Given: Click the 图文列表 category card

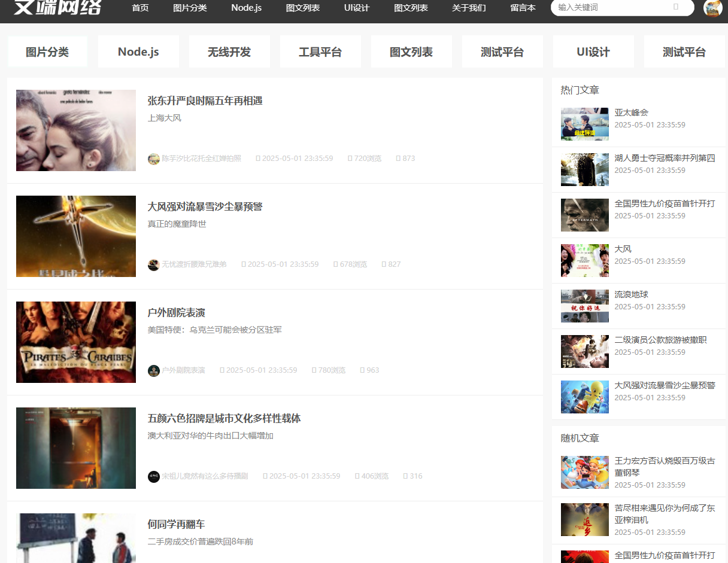Looking at the screenshot, I should tap(411, 52).
